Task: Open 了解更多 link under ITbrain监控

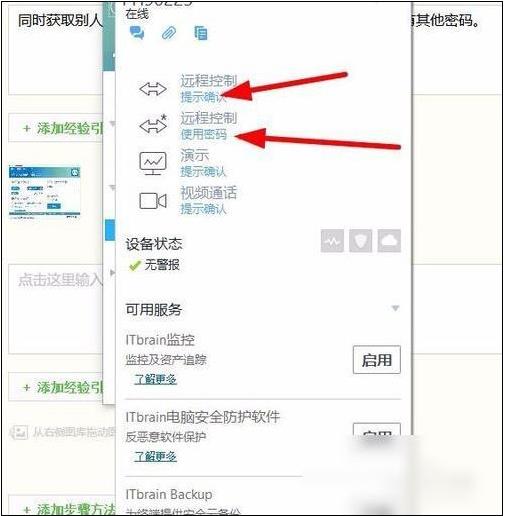Action: (x=155, y=379)
